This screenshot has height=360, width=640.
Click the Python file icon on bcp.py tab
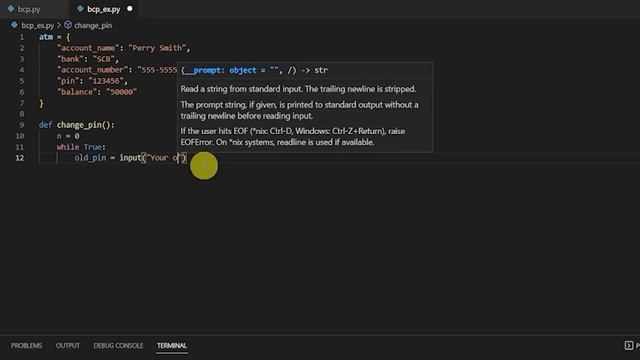(x=11, y=9)
